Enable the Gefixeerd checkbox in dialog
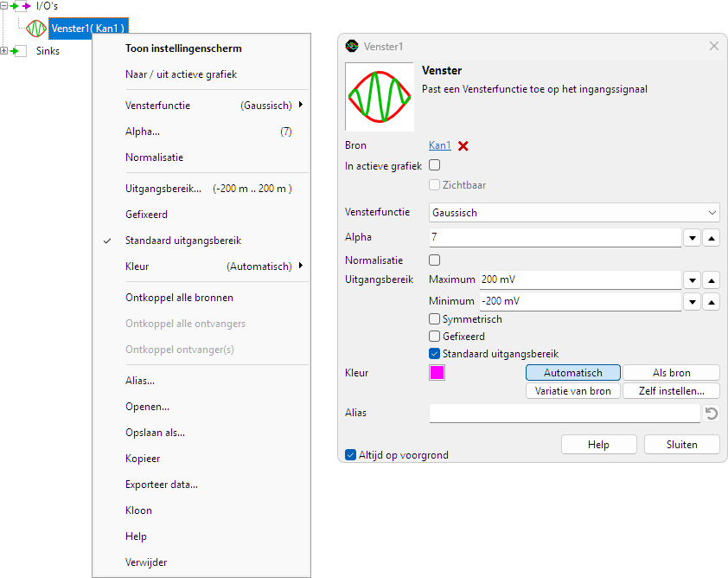The height and width of the screenshot is (578, 728). (x=435, y=336)
